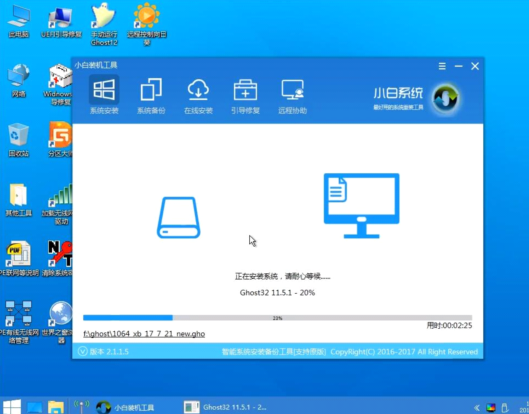Open 其他工具 folder on desktop
529x414 pixels.
(x=19, y=200)
